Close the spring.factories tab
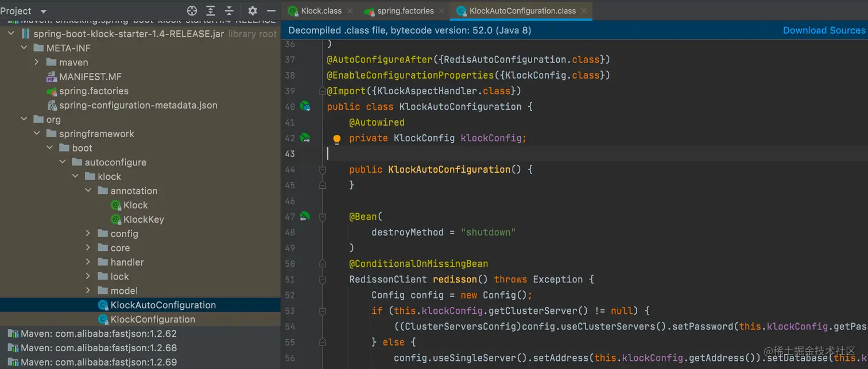 click(442, 11)
